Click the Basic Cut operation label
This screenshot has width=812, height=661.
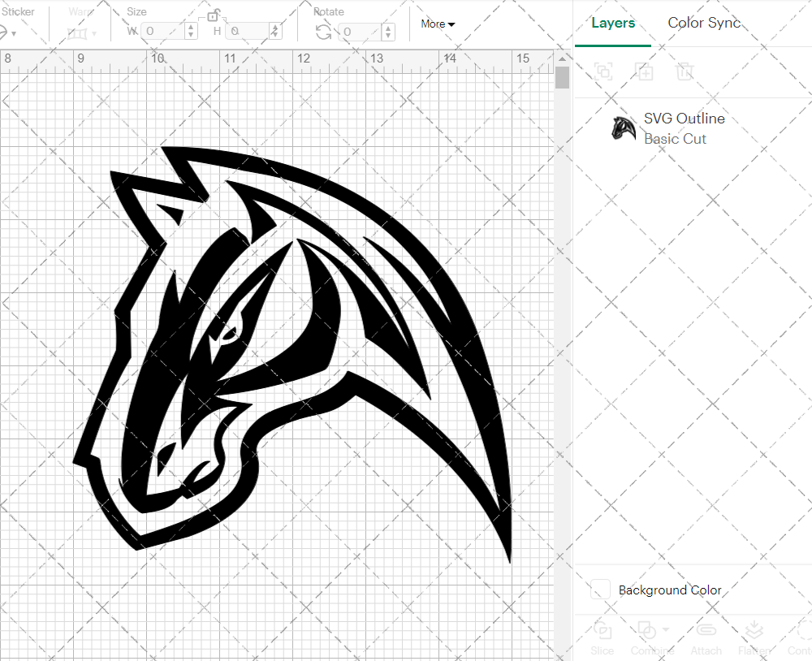(675, 139)
